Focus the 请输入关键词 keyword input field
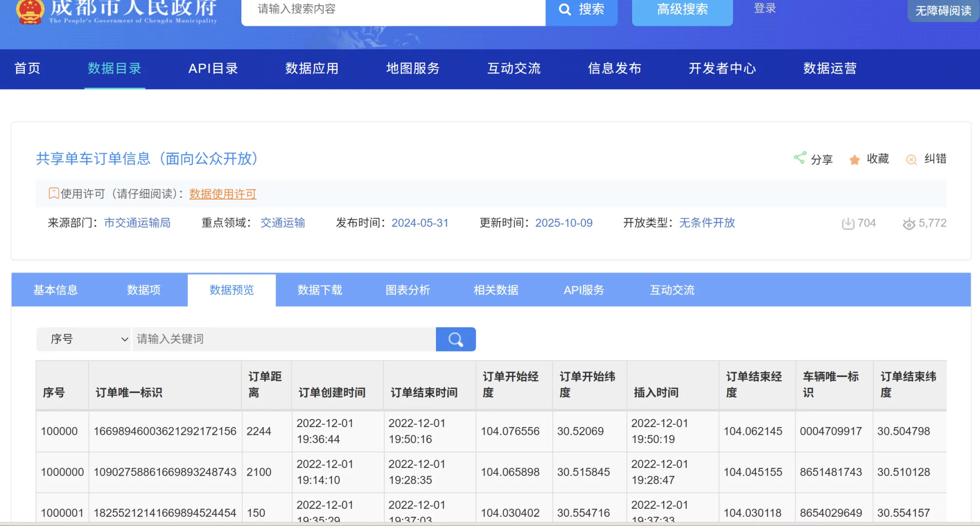The height and width of the screenshot is (526, 980). tap(284, 339)
